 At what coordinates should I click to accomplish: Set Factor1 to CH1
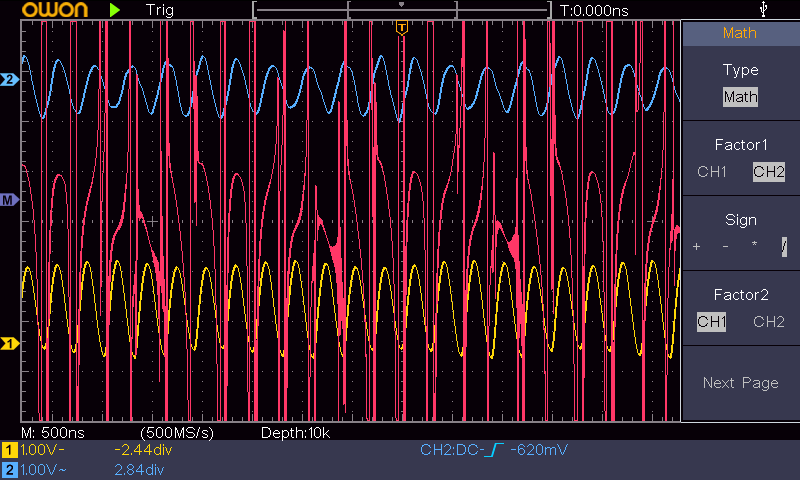coord(712,172)
